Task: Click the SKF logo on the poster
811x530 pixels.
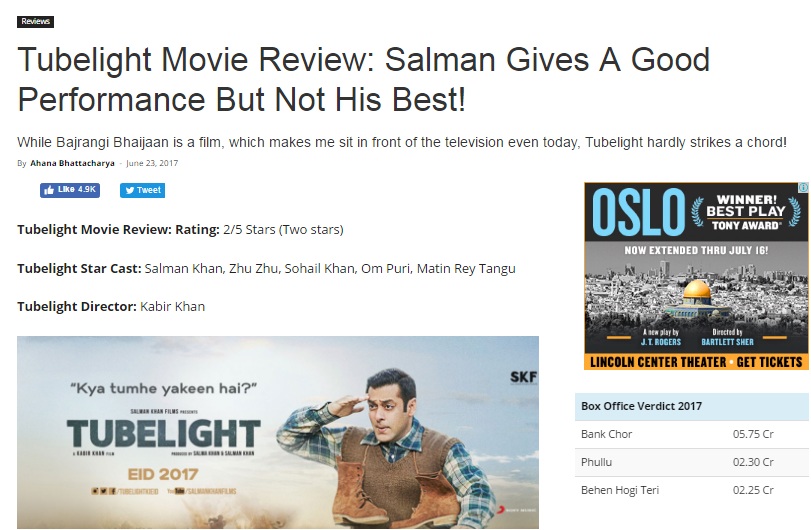Action: click(x=523, y=377)
